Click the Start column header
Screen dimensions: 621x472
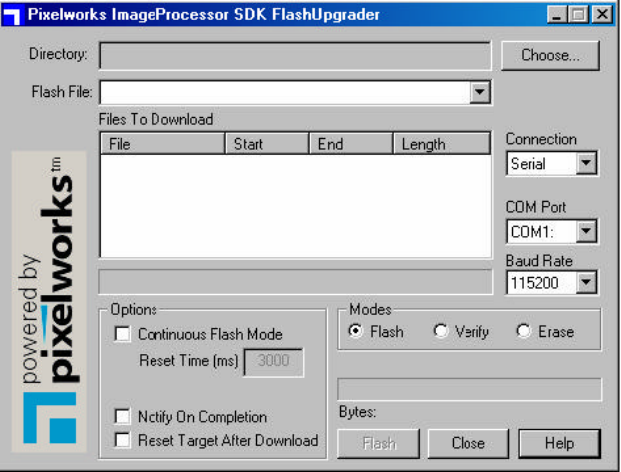[x=267, y=144]
